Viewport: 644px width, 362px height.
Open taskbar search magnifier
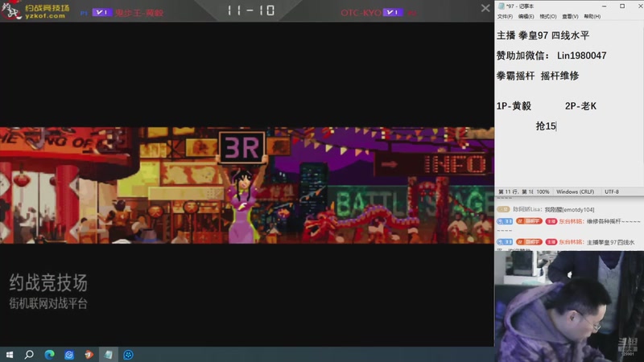[29, 355]
